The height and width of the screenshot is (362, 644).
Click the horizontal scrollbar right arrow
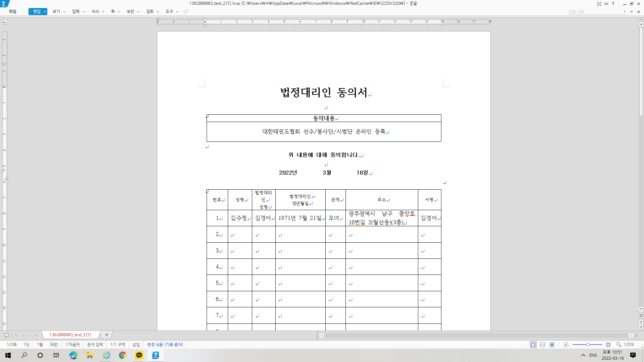631,335
